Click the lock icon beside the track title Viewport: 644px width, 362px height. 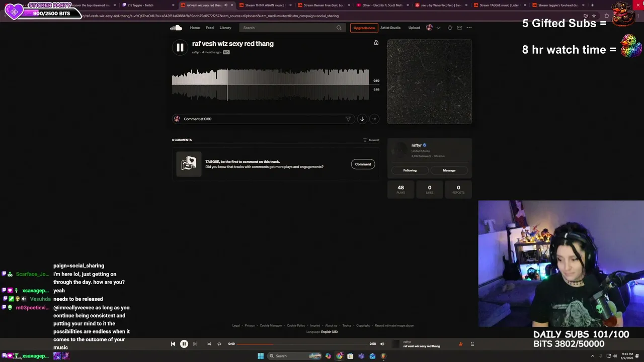point(376,43)
